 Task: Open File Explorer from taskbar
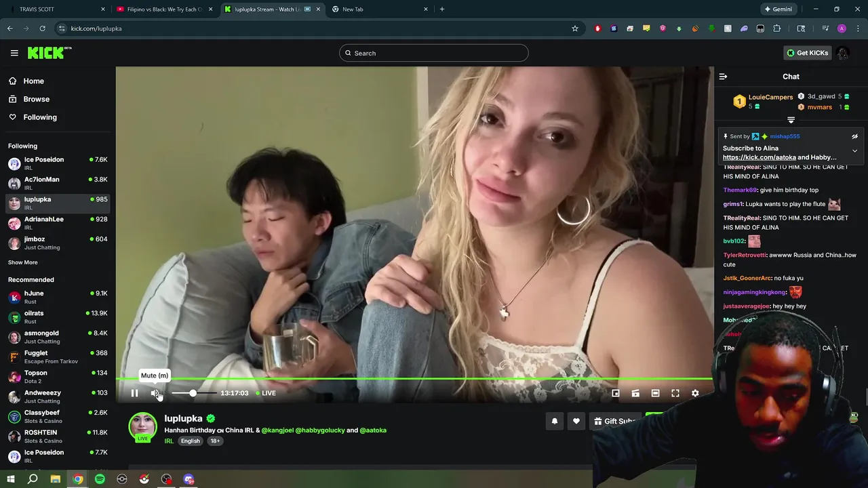click(x=56, y=479)
